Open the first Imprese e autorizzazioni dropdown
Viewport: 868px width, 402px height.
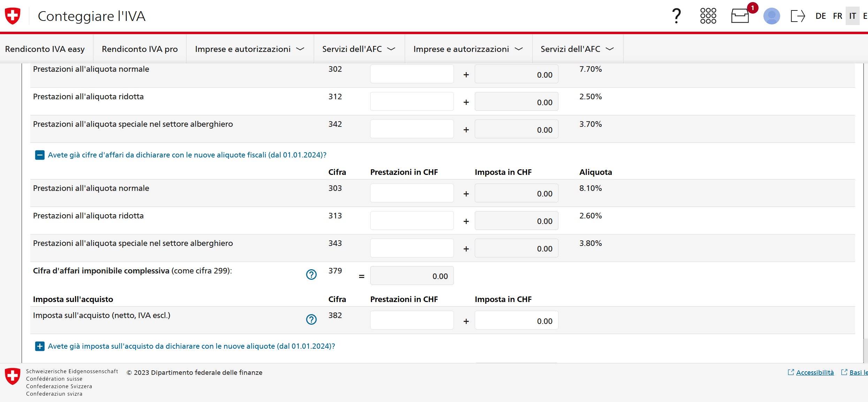(x=250, y=49)
